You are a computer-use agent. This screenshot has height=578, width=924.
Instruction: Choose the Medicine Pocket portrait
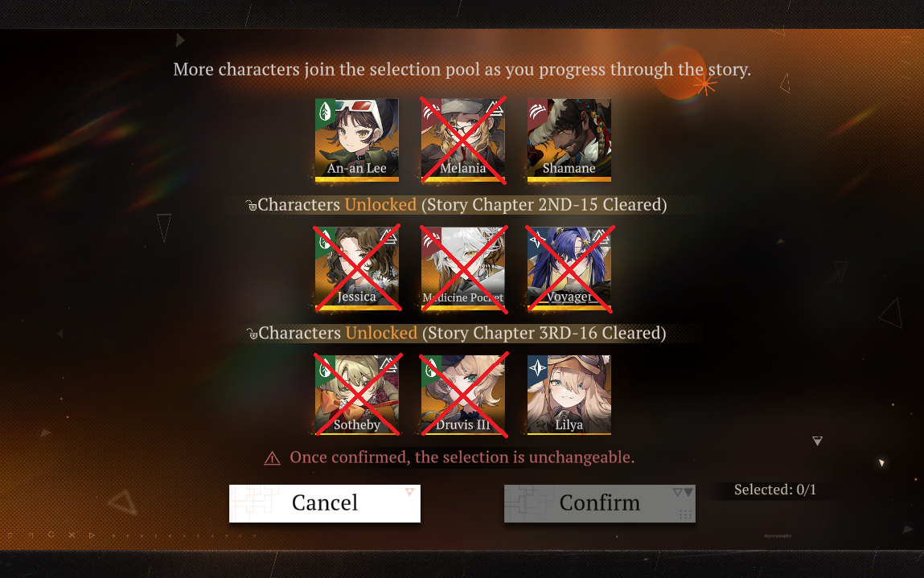tap(462, 268)
